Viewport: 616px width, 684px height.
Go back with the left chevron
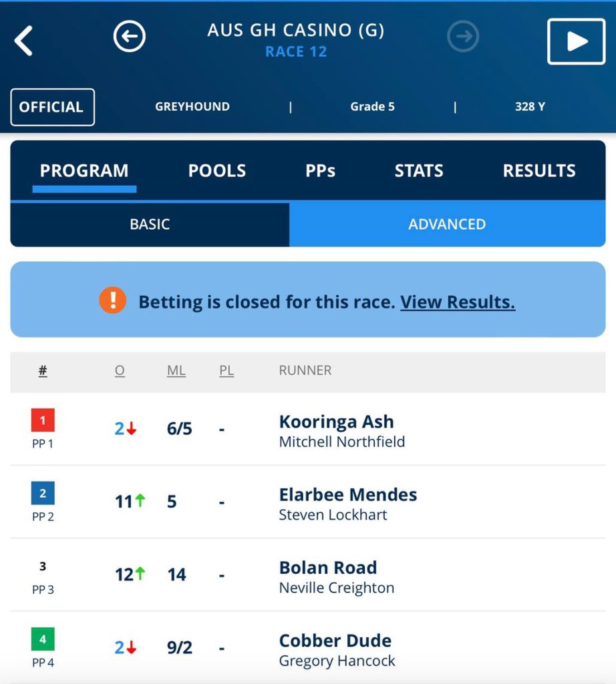pos(23,41)
